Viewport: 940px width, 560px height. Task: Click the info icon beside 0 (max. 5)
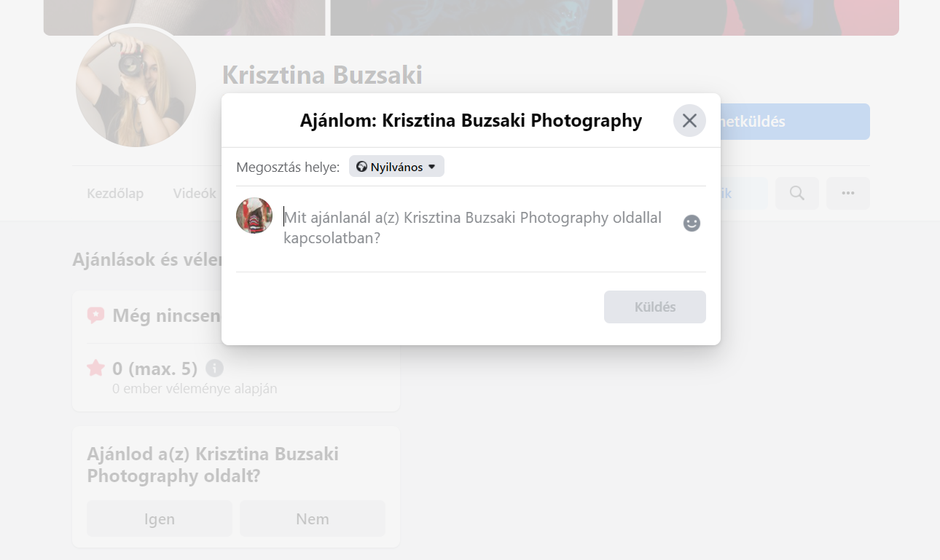tap(214, 368)
